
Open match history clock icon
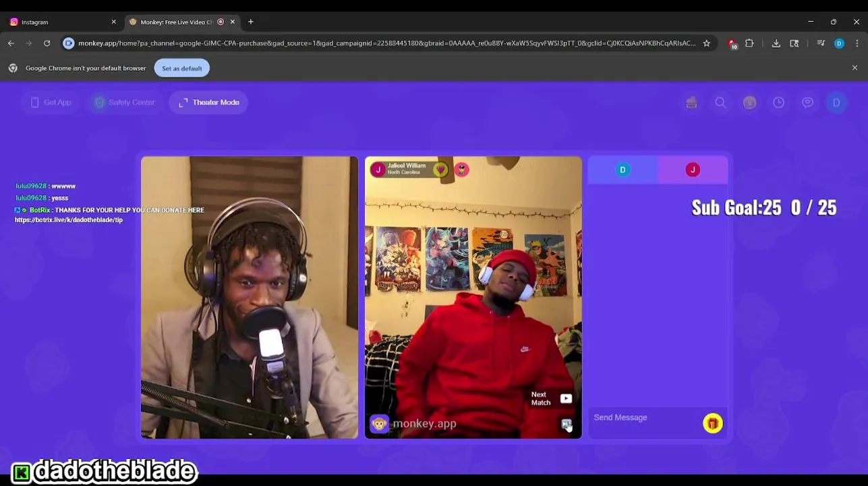[778, 103]
